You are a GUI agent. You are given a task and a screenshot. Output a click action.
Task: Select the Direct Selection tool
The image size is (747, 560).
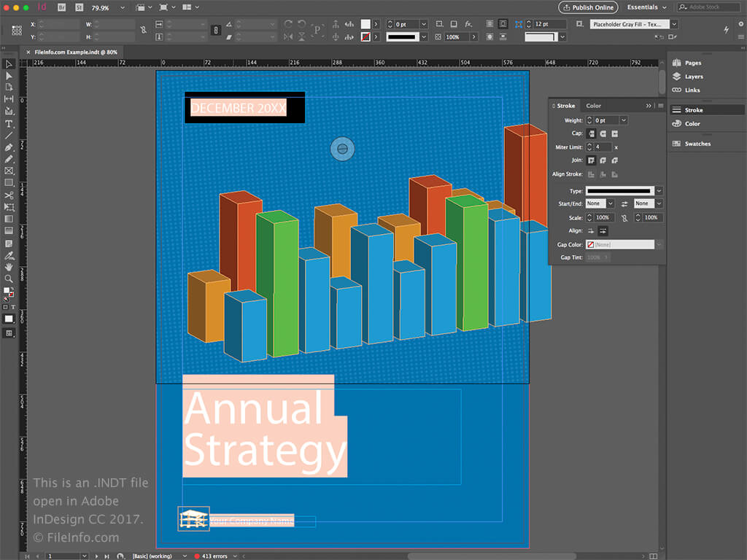[x=9, y=76]
